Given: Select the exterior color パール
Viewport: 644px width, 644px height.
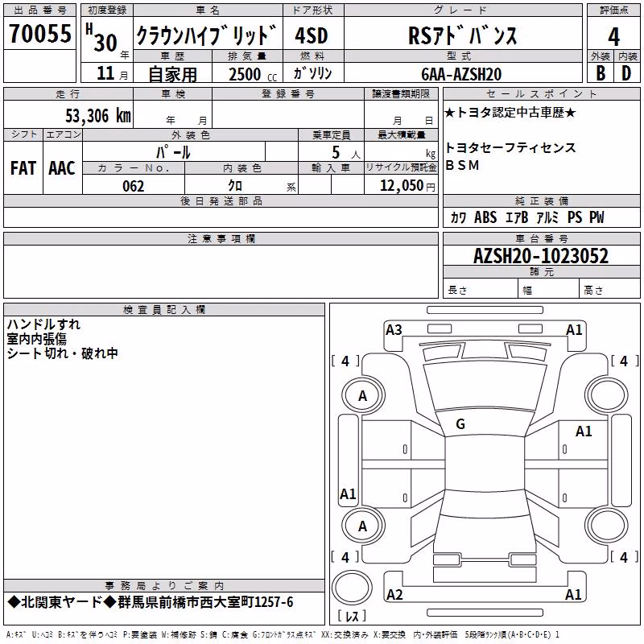Looking at the screenshot, I should click(173, 152).
